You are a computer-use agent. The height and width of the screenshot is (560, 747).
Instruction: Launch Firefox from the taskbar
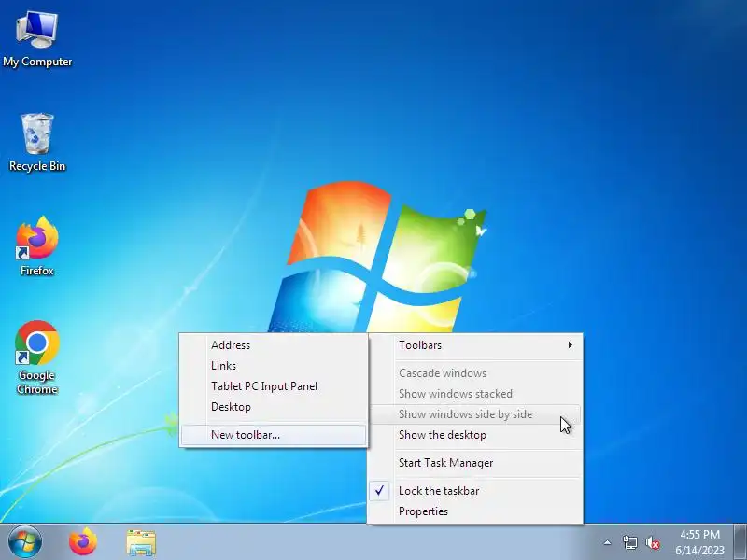pos(83,542)
